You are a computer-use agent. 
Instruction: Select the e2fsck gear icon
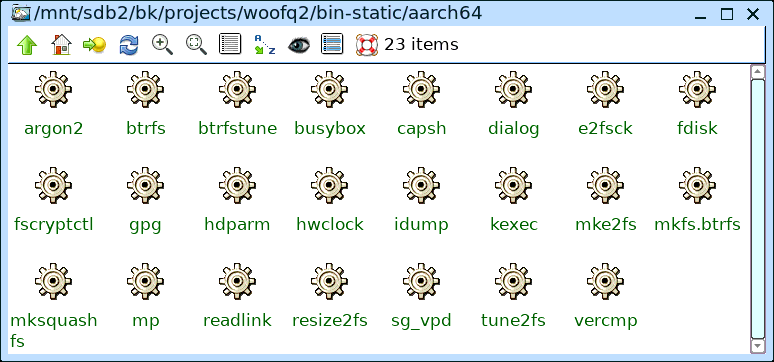point(606,89)
